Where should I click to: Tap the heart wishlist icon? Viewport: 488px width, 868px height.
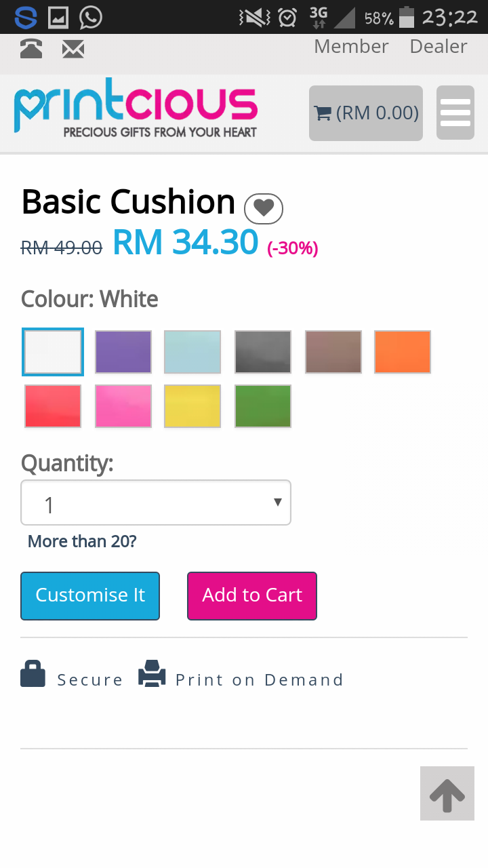coord(263,208)
